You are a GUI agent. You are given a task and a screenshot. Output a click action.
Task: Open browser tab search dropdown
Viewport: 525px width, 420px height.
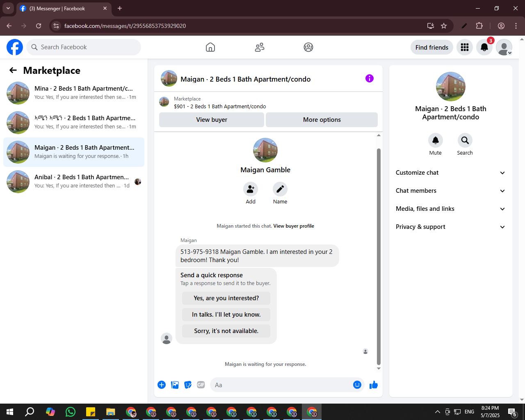[x=8, y=8]
